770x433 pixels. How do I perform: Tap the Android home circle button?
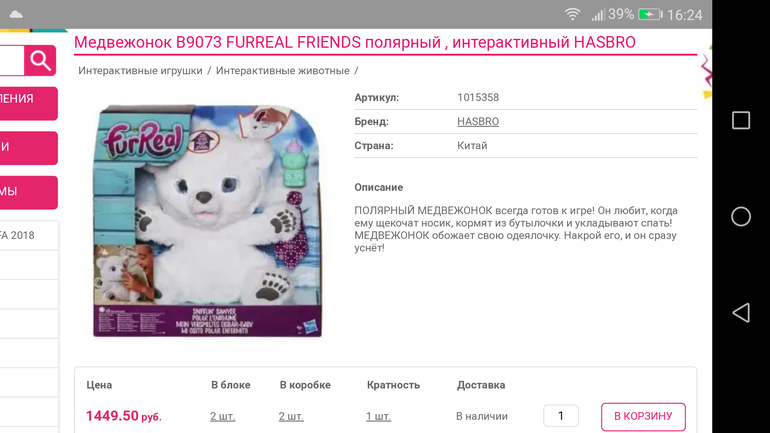(741, 216)
